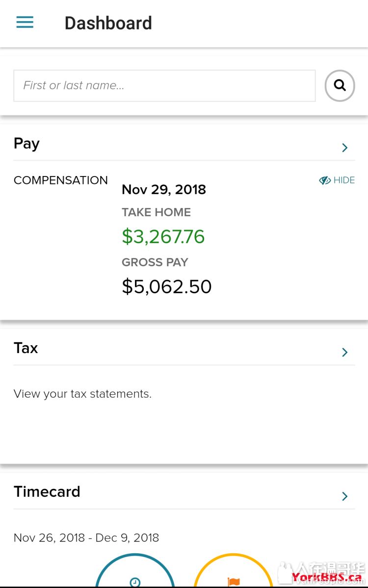The width and height of the screenshot is (368, 588).
Task: Click the magnifying glass search button
Action: (340, 86)
